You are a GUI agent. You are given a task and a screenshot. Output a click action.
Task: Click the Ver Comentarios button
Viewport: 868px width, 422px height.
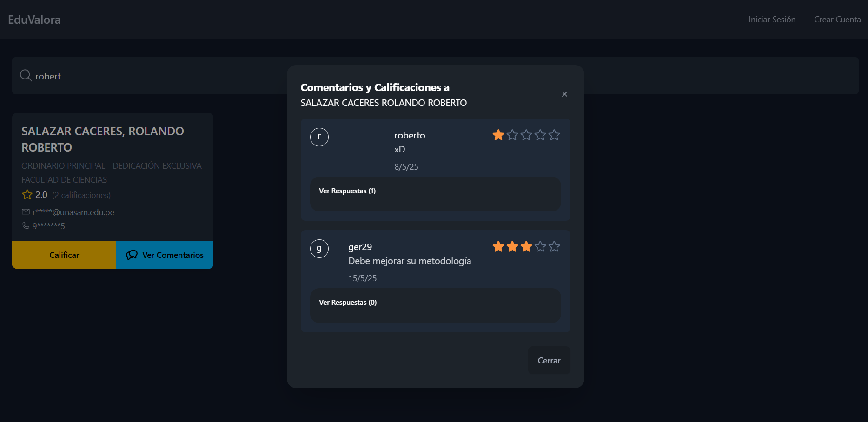tap(165, 255)
